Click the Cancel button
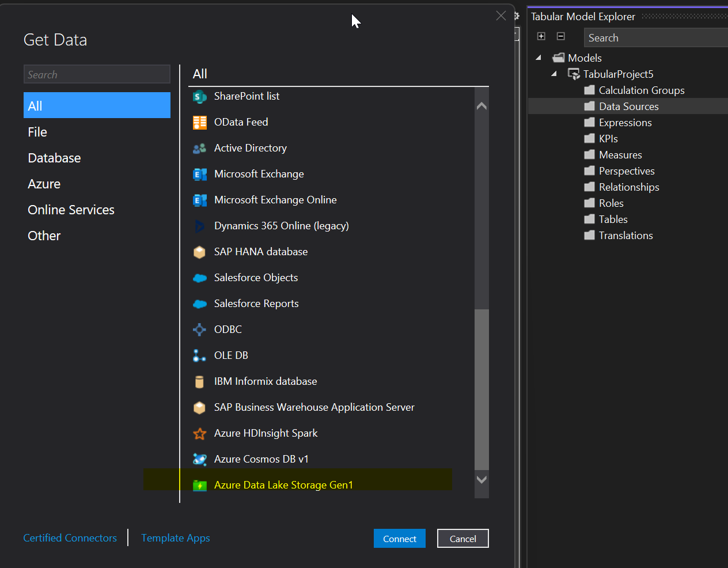The image size is (728, 568). pos(463,539)
